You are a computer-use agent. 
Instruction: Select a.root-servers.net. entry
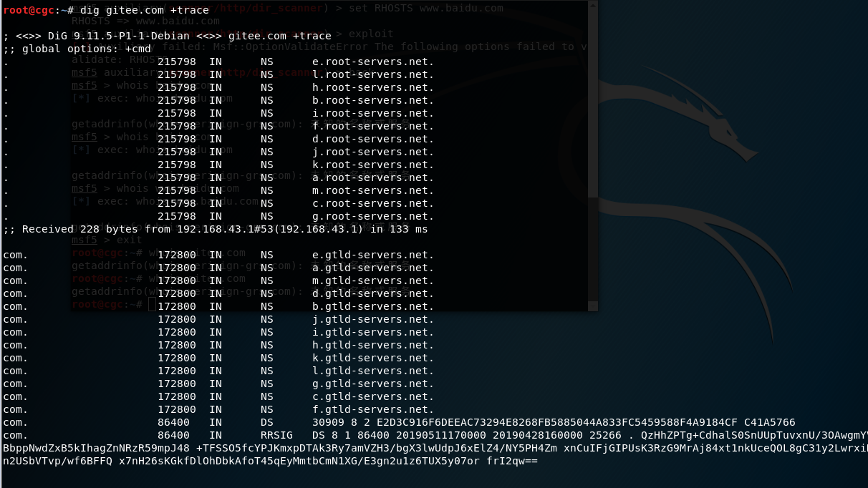pyautogui.click(x=373, y=177)
